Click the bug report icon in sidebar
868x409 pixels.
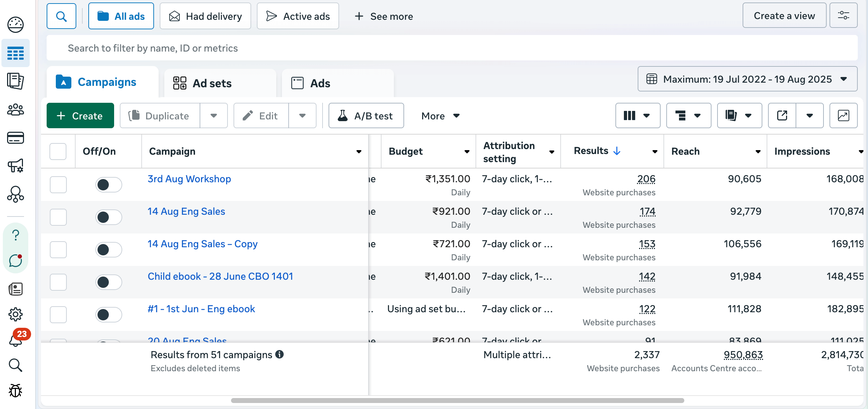[x=16, y=391]
